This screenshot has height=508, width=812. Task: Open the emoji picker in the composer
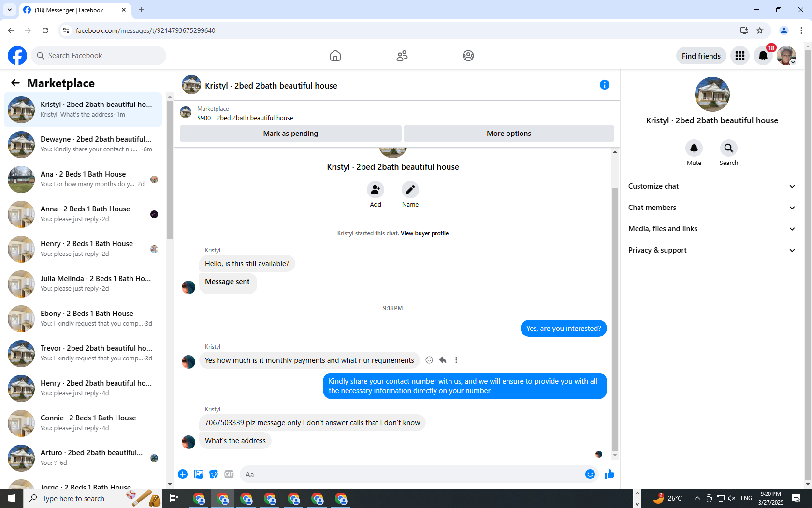[x=590, y=474]
